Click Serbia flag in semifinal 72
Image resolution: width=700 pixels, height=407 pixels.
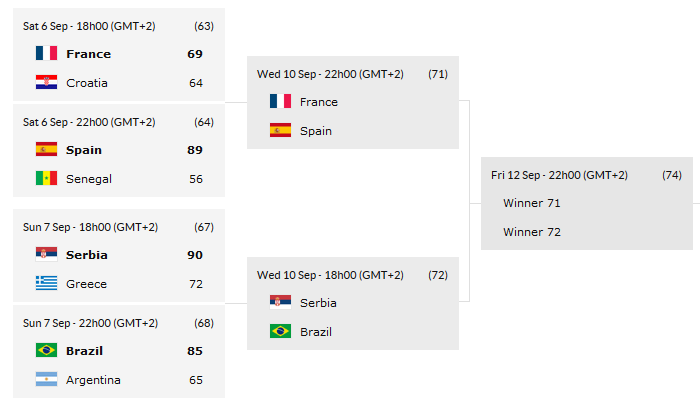280,303
